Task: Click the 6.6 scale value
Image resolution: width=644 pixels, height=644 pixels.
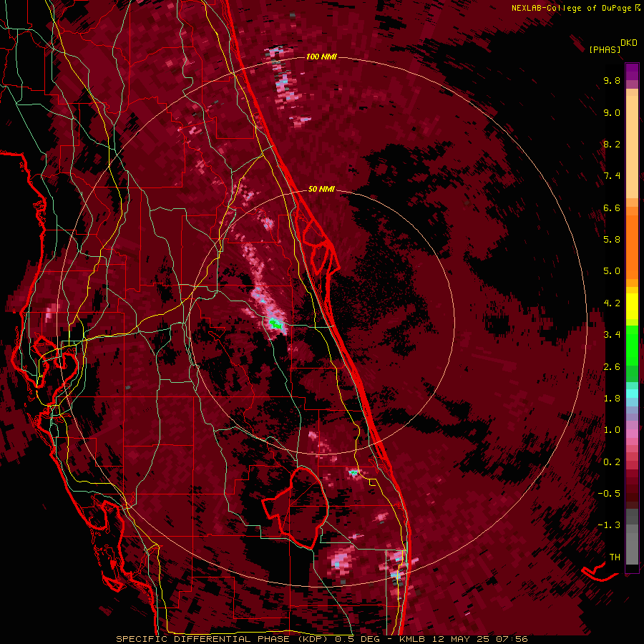Action: 612,208
